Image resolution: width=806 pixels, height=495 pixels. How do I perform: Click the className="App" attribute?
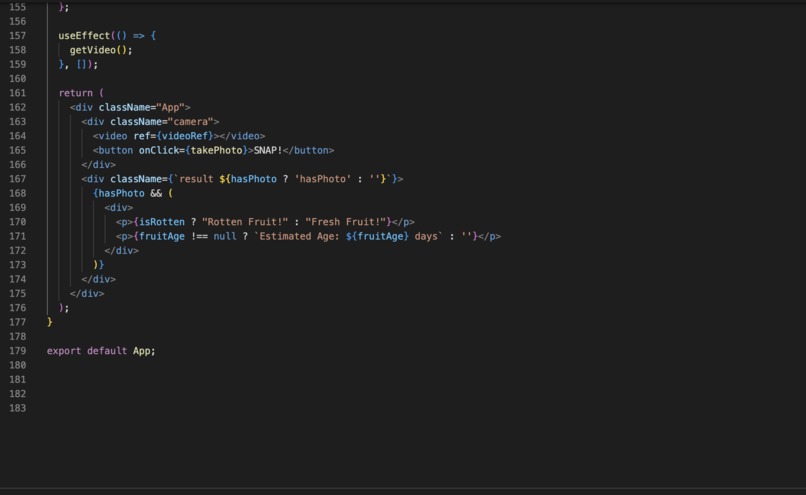141,107
